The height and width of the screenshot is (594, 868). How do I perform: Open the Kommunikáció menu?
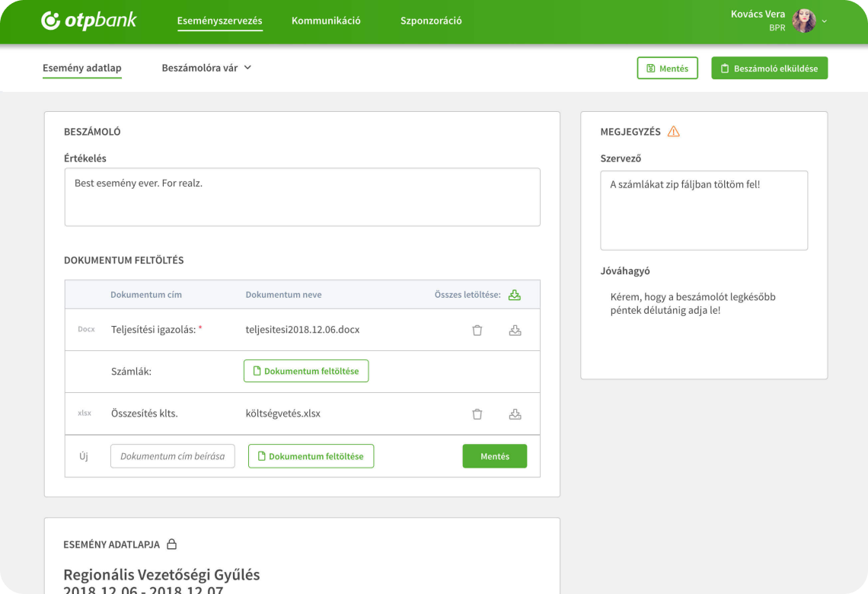[x=326, y=21]
